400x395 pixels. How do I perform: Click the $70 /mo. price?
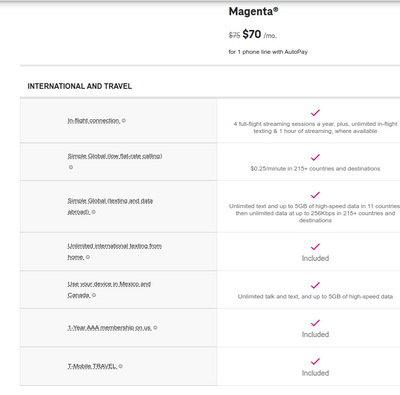260,34
